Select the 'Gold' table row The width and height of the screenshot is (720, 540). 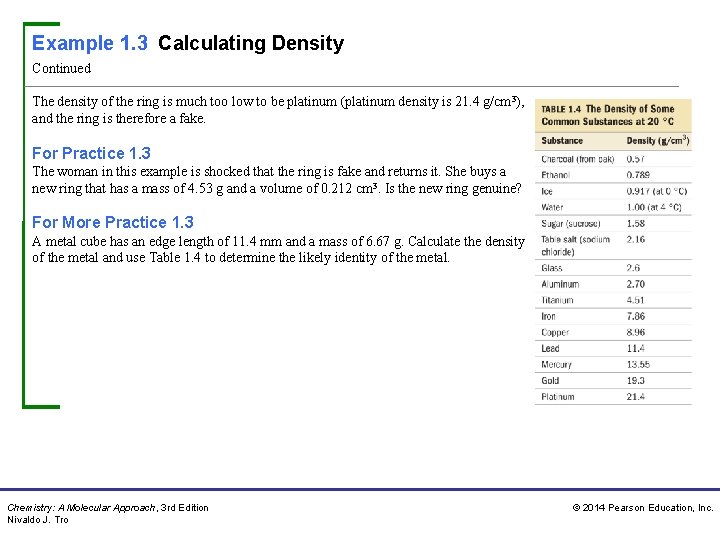(613, 381)
